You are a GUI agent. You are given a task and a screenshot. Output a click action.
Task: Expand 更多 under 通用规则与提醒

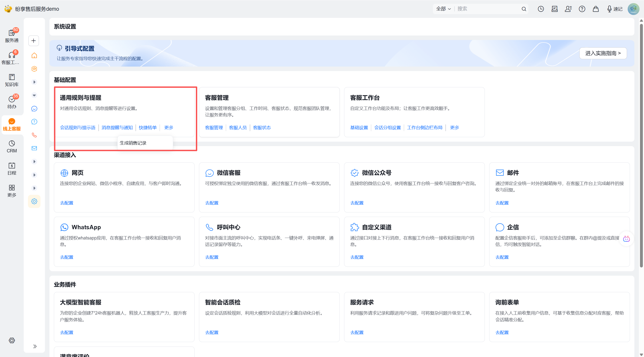click(169, 128)
